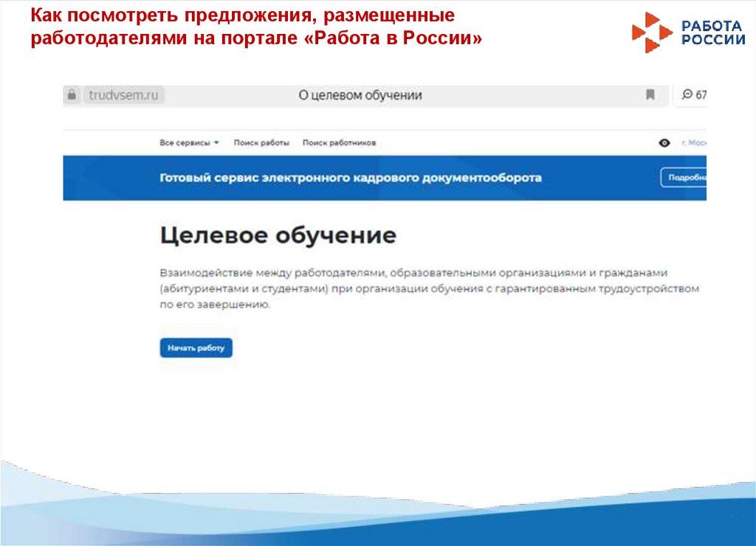This screenshot has width=756, height=546.
Task: Click the 'Работа России' logo
Action: point(689,32)
